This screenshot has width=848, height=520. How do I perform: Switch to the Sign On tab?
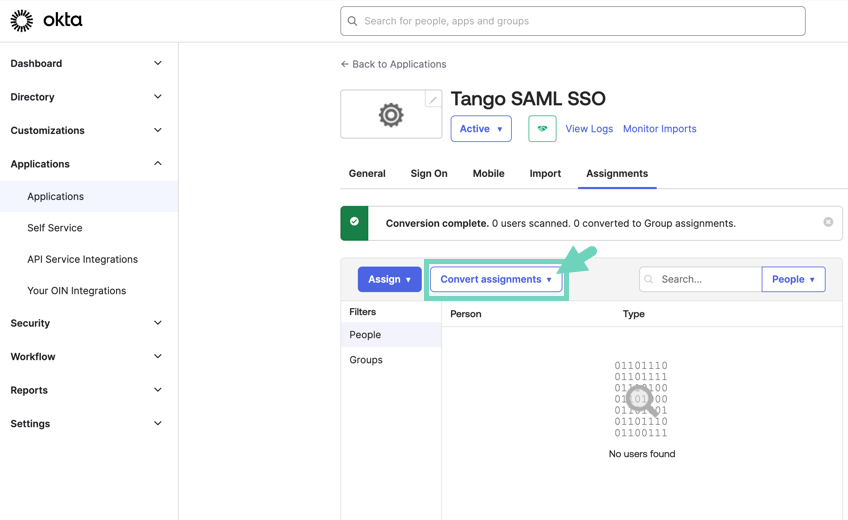click(x=428, y=173)
